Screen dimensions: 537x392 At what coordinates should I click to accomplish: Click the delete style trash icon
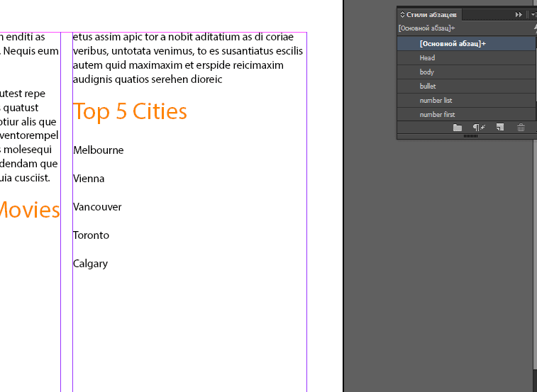click(x=521, y=128)
